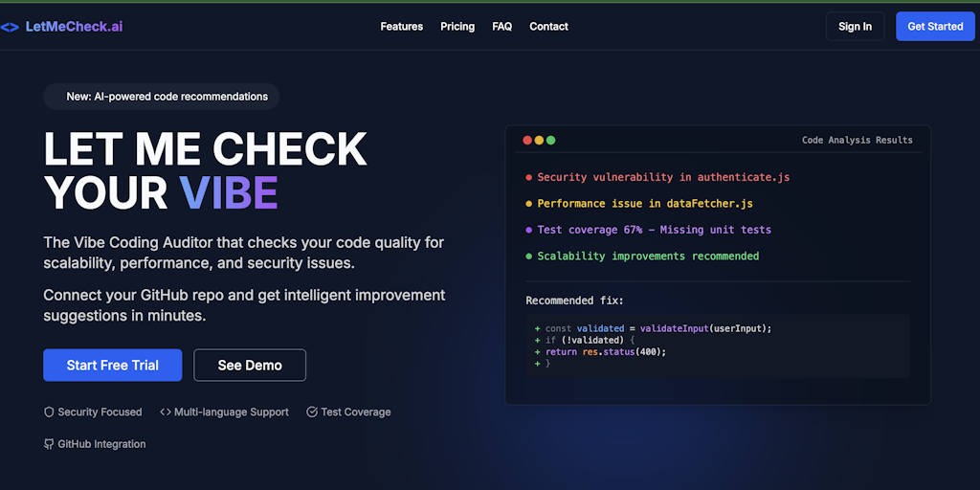Screen dimensions: 980x490
Task: Click the Multi-language Support label
Action: (x=232, y=412)
